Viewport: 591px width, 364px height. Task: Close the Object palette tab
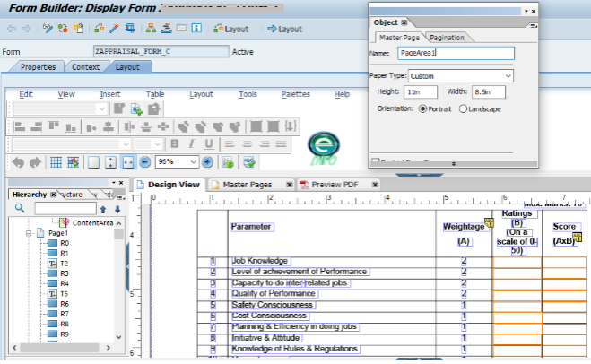point(404,22)
